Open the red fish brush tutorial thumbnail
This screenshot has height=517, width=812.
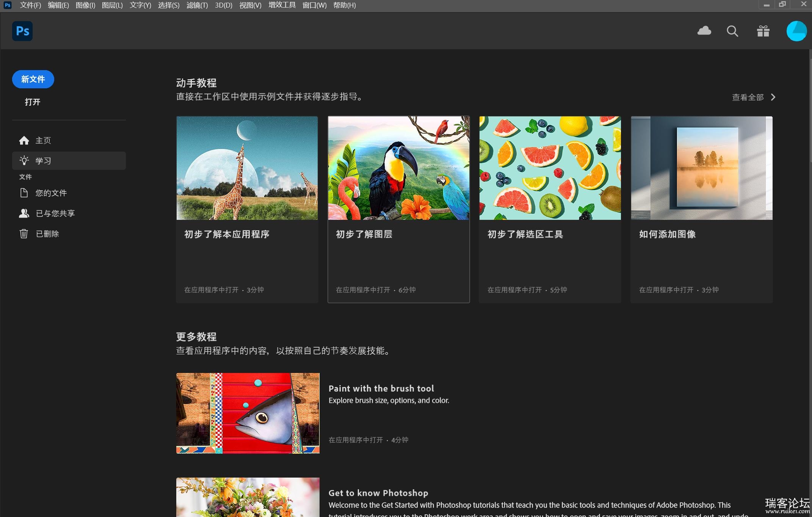[248, 413]
